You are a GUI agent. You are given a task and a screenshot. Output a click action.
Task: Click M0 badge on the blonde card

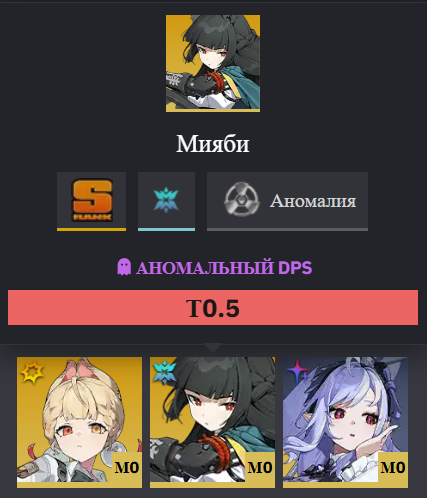(x=127, y=467)
